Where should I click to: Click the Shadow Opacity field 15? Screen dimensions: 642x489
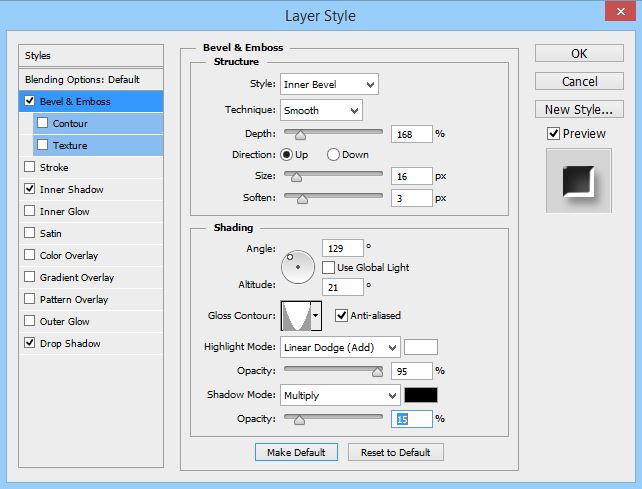tap(412, 419)
